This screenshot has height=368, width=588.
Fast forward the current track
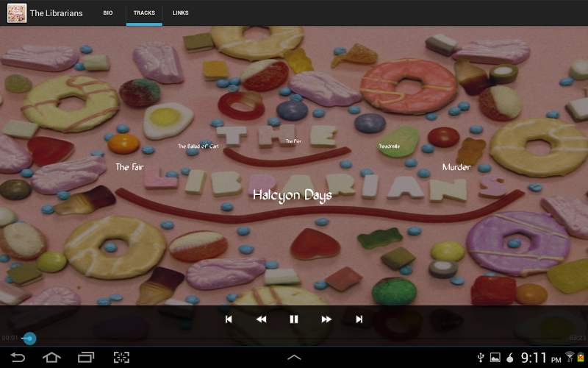click(326, 319)
